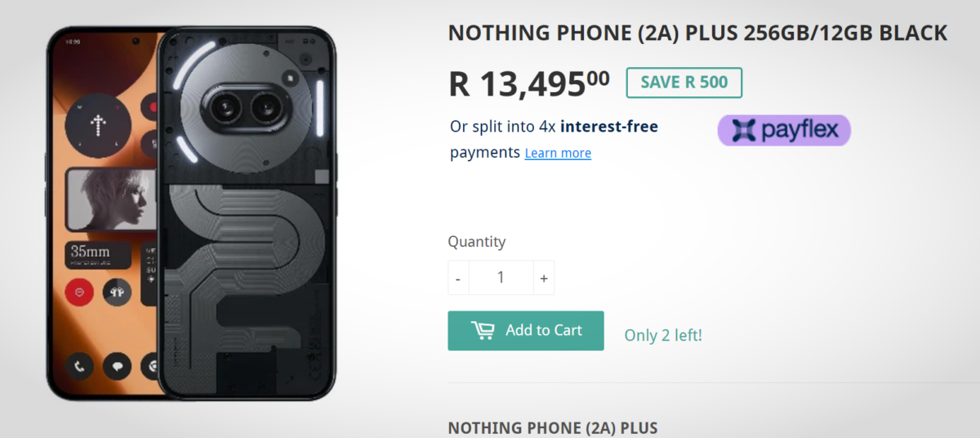980x438 pixels.
Task: Increase quantity with the plus button
Action: (544, 278)
